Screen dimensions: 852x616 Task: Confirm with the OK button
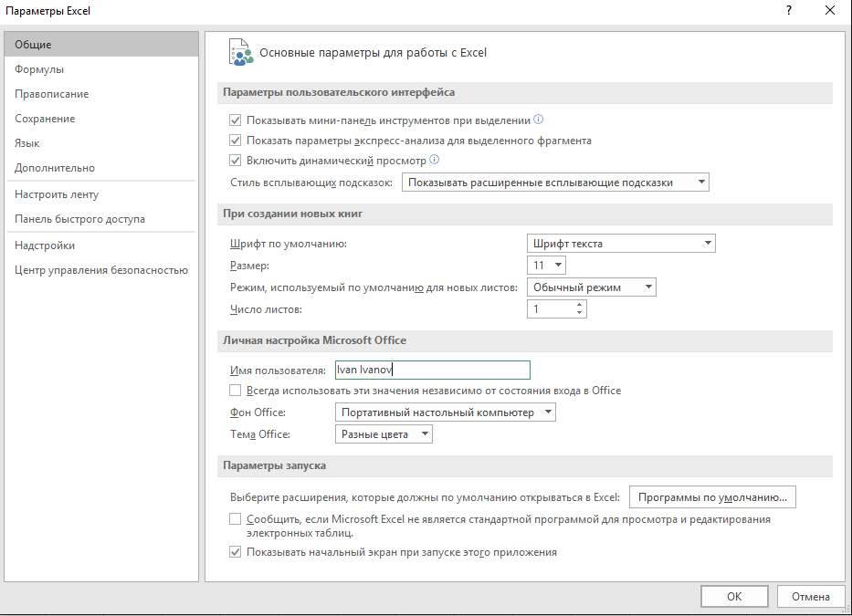(x=734, y=596)
